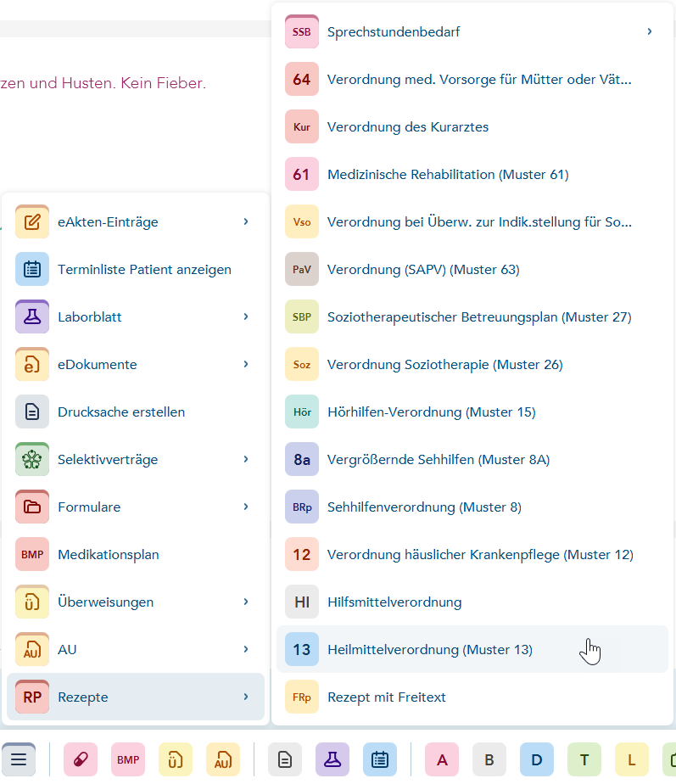Select Verordnung des Kurarztes
Screen dimensions: 676x784
click(x=472, y=126)
